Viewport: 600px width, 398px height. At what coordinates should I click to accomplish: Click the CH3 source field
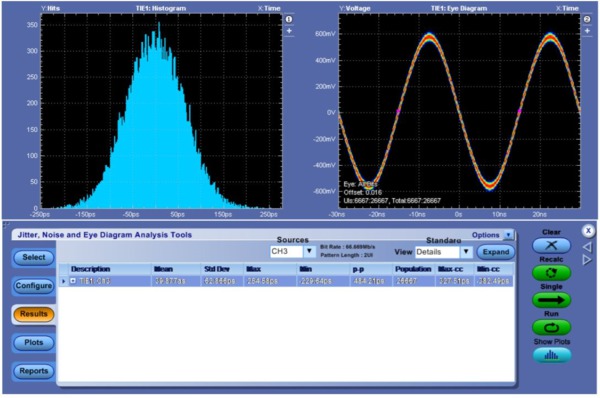[x=287, y=251]
